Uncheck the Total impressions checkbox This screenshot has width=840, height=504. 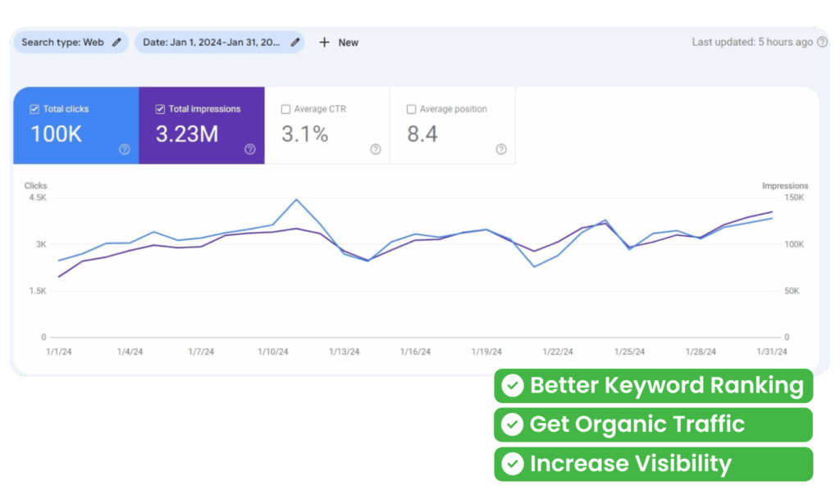coord(160,109)
